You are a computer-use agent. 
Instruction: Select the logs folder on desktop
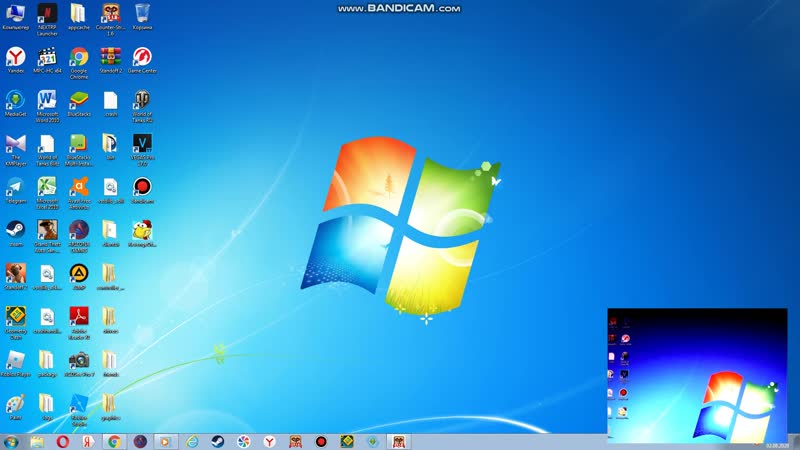click(47, 407)
